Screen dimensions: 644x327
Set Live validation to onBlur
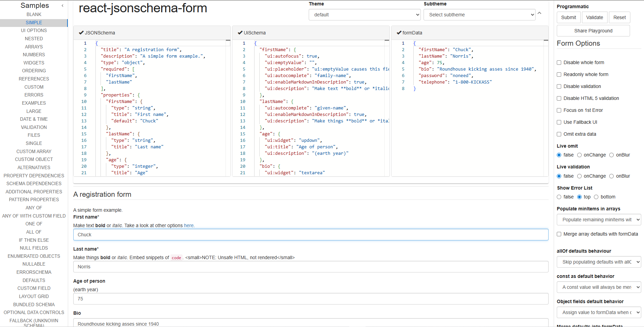tap(611, 176)
